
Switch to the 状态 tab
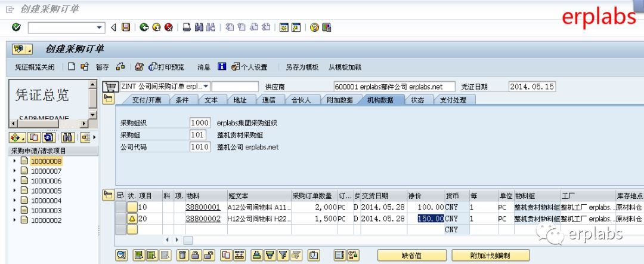(x=417, y=100)
